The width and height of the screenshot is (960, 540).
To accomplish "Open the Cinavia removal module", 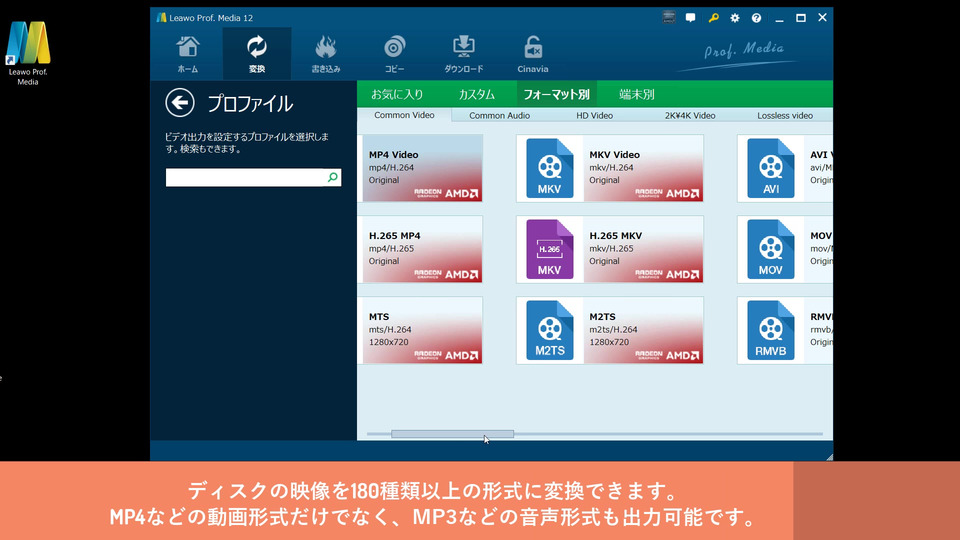I will (x=533, y=54).
